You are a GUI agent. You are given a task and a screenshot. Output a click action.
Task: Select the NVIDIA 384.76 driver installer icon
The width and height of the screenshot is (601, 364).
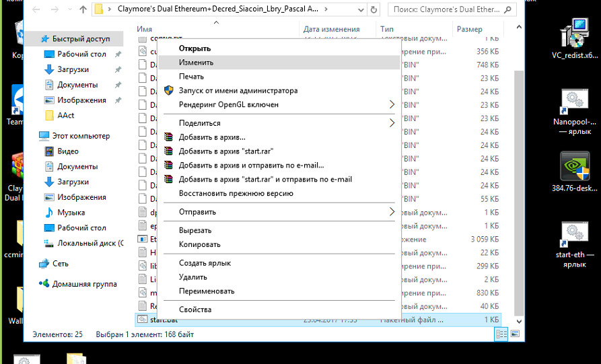575,172
